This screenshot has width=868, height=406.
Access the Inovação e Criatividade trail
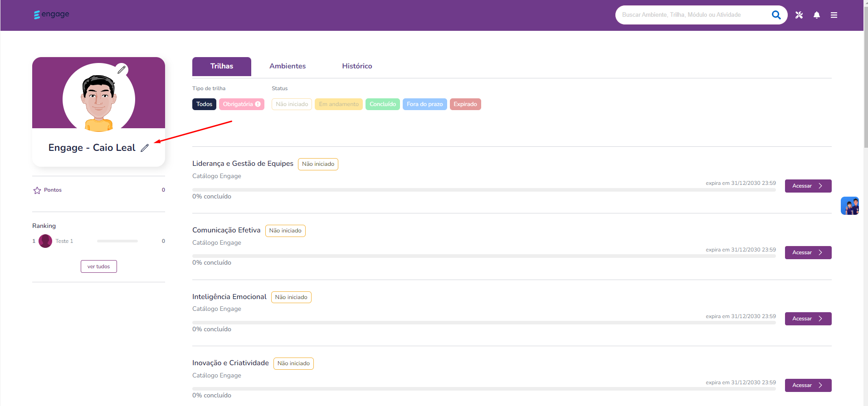point(808,386)
